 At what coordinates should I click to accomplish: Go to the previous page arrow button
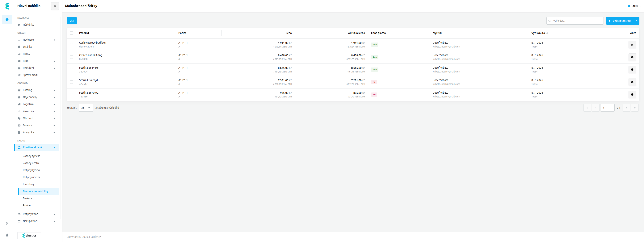click(596, 108)
